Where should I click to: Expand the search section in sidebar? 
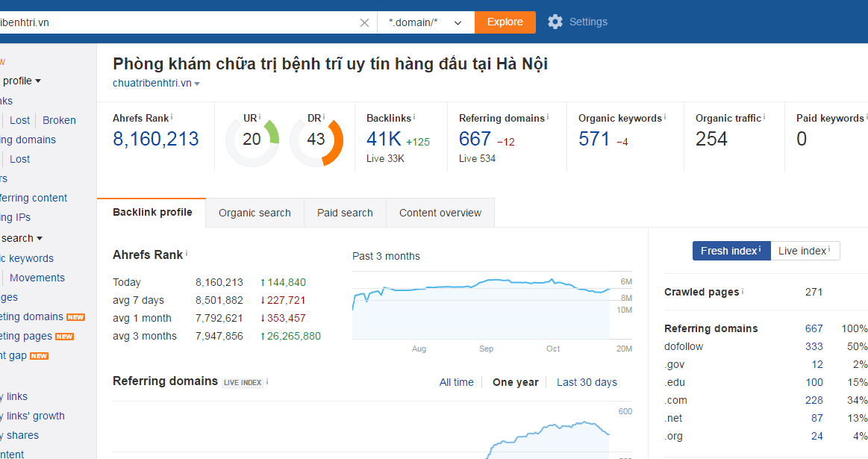21,238
